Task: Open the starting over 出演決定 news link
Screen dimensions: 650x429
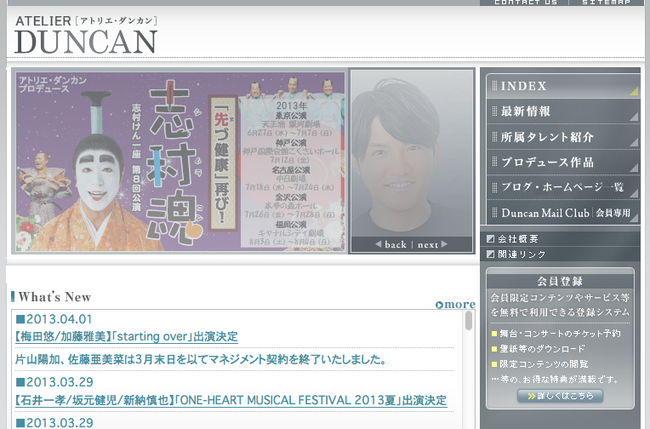Action: point(126,336)
